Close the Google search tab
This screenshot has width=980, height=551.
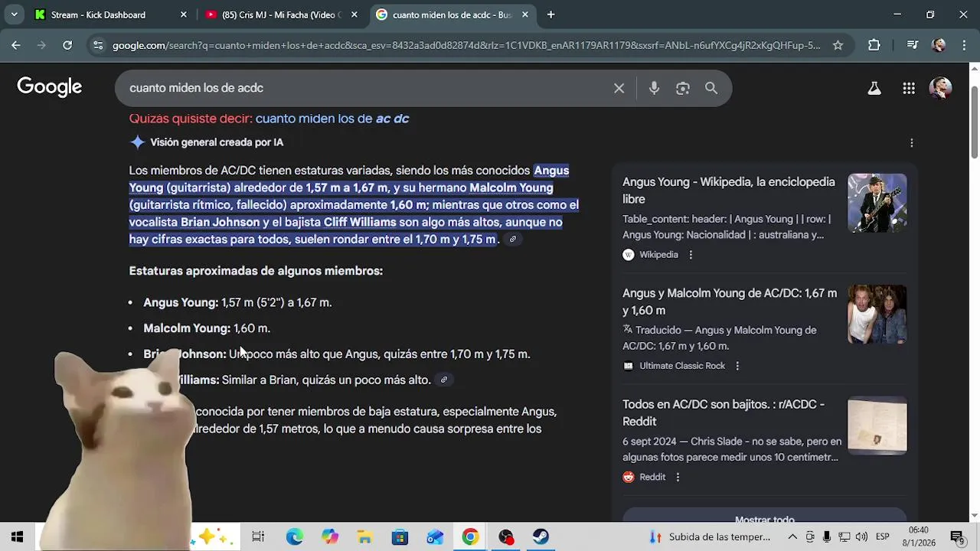tap(524, 15)
